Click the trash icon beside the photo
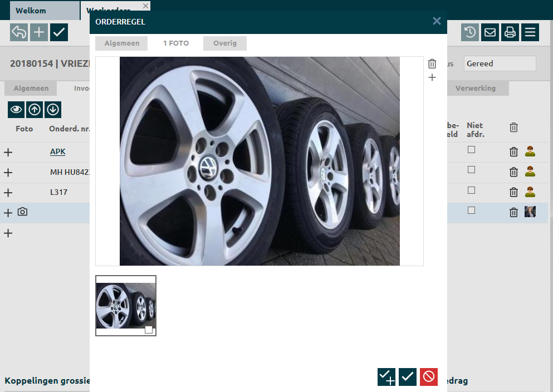This screenshot has height=392, width=553. (x=432, y=63)
